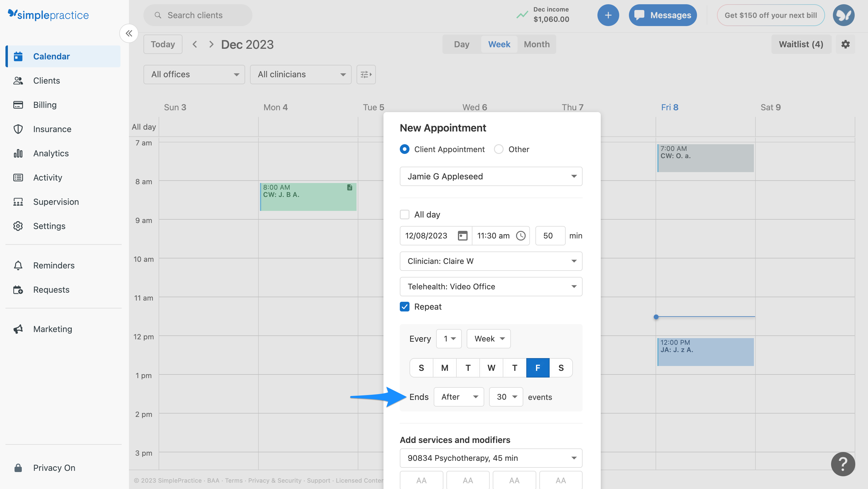Switch calendar to Month view

coord(536,44)
